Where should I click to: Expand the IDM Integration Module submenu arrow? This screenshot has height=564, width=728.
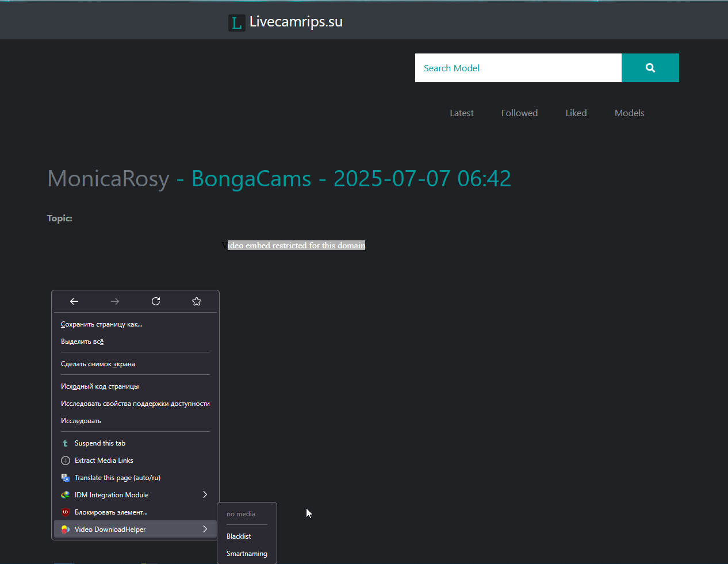click(x=205, y=494)
